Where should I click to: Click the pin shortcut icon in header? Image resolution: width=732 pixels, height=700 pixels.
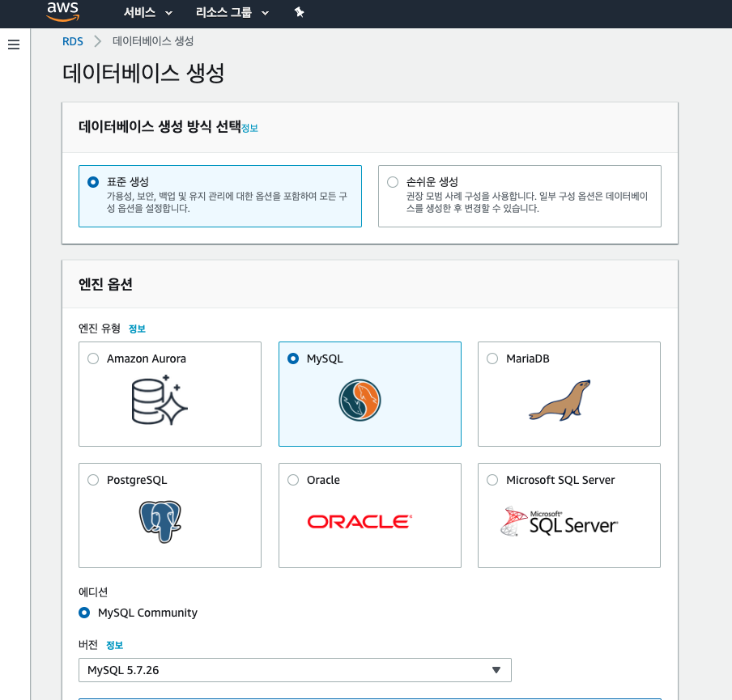[x=300, y=13]
